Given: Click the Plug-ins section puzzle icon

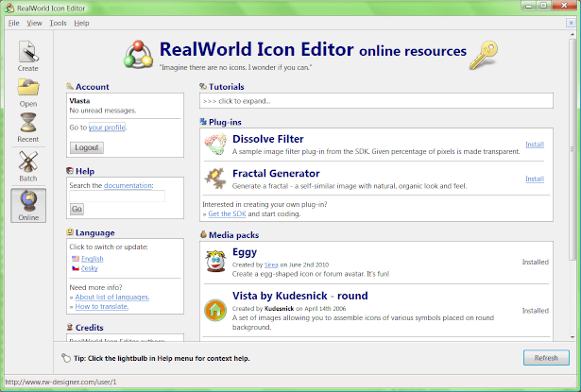Looking at the screenshot, I should pos(203,121).
